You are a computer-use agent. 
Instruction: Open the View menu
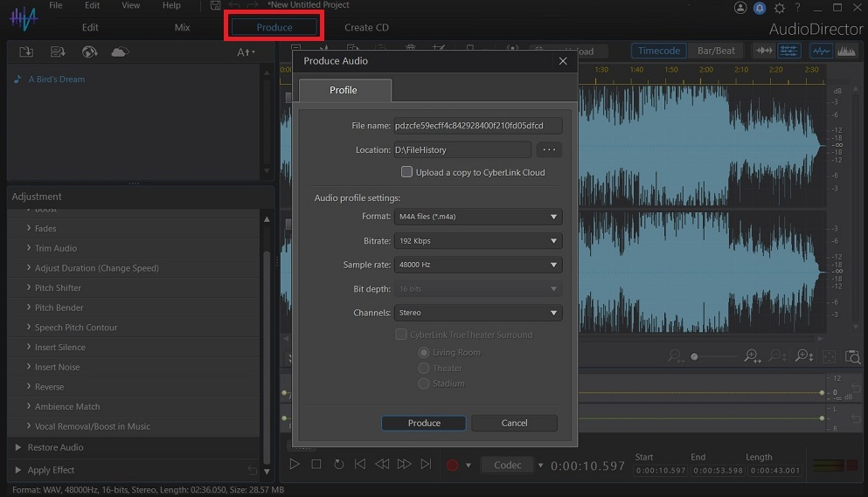(x=130, y=5)
